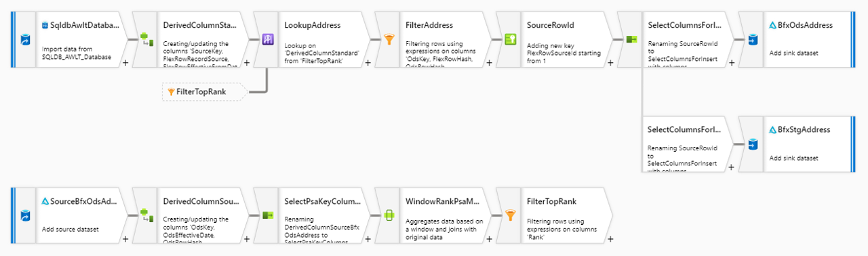The width and height of the screenshot is (868, 256).
Task: Click the SelectPsaKeyColumns select icon
Action: pos(268,215)
